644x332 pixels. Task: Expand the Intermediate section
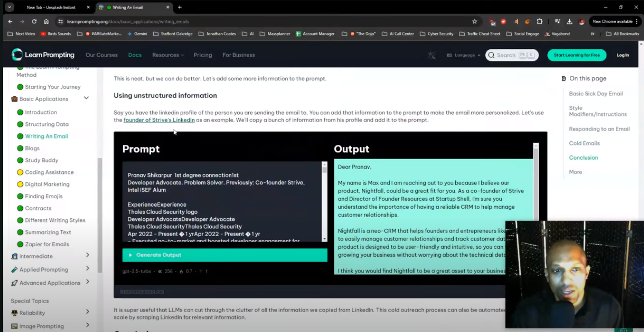(88, 256)
